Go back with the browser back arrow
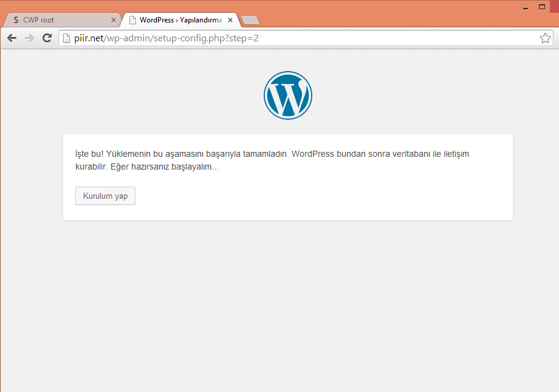The image size is (559, 392). pyautogui.click(x=12, y=38)
